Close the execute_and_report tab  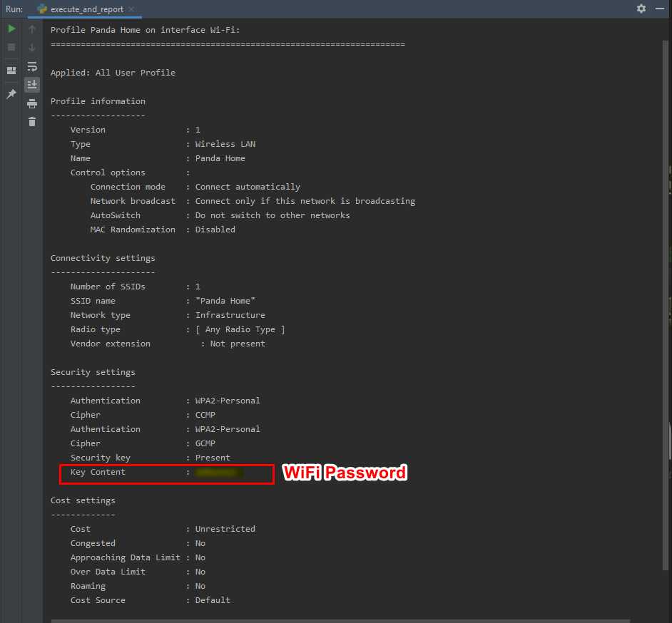[x=131, y=9]
